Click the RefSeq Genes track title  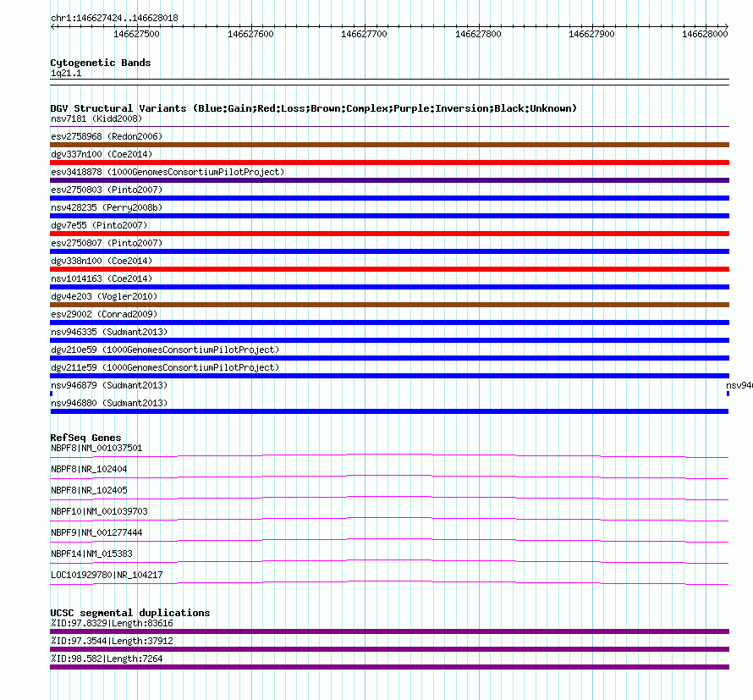(85, 438)
